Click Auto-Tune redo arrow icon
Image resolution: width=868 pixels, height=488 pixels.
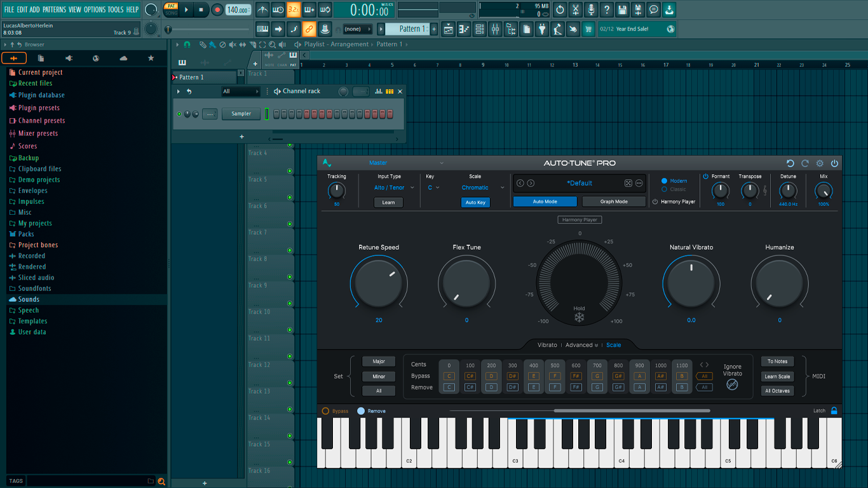[x=805, y=163]
